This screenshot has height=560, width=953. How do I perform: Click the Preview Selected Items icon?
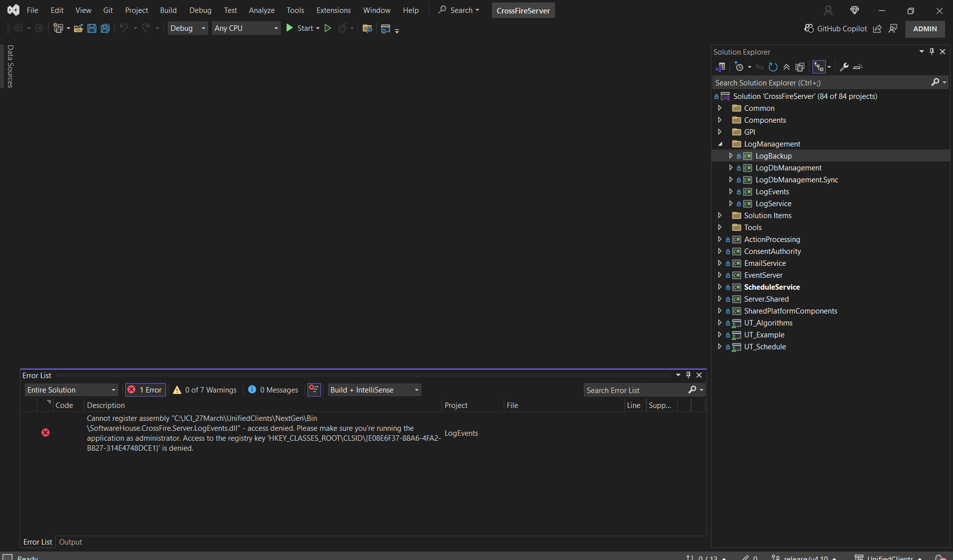tap(858, 67)
